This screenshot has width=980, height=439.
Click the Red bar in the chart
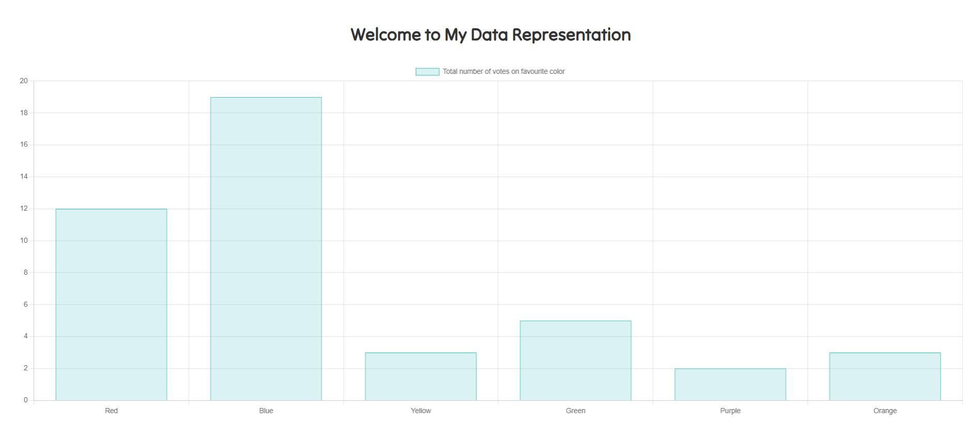point(111,304)
